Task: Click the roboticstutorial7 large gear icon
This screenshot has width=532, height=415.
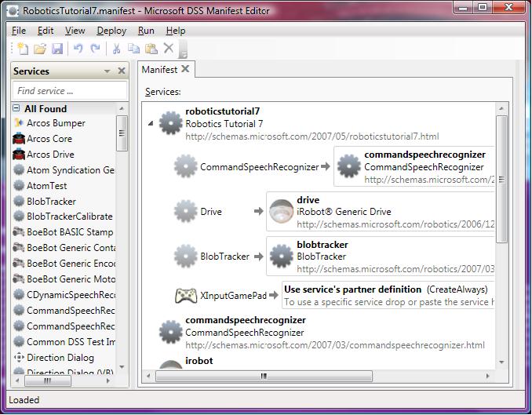Action: point(170,123)
